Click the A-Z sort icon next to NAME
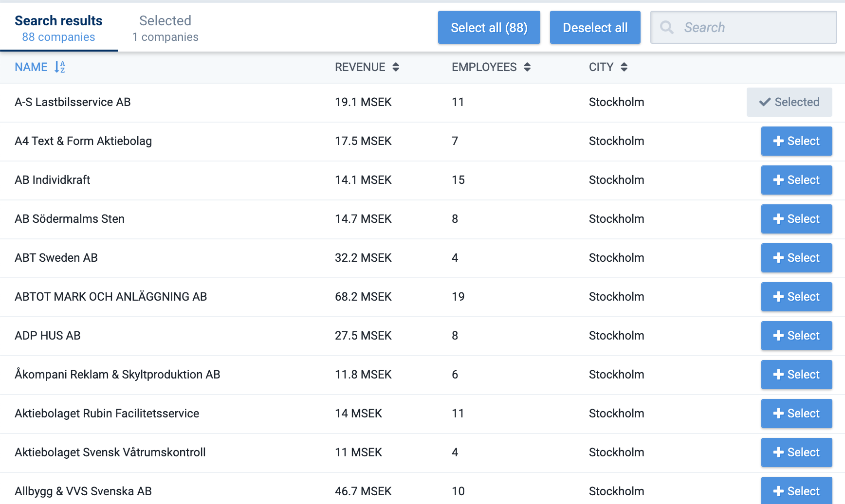Screen dimensions: 845x504 tap(60, 67)
